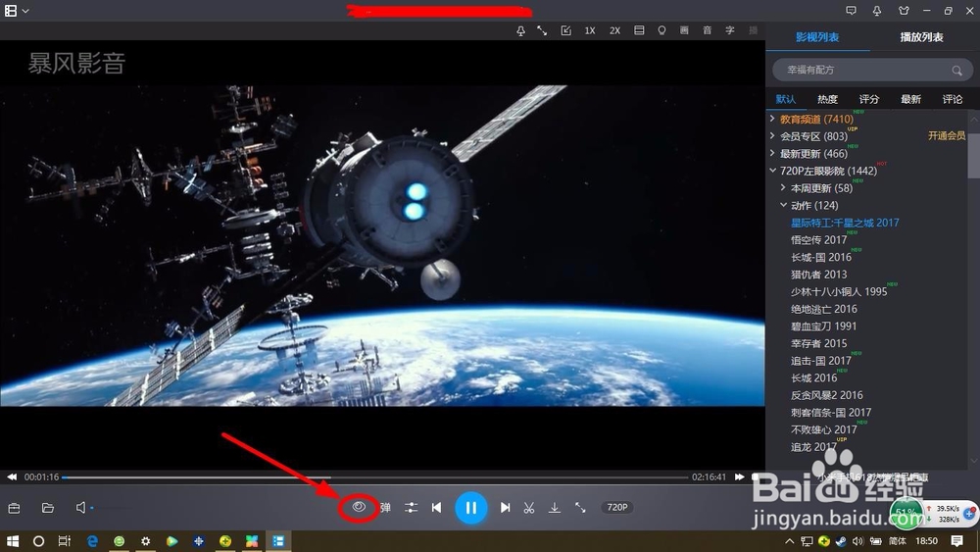Adjust the volume slider handle

(92, 508)
